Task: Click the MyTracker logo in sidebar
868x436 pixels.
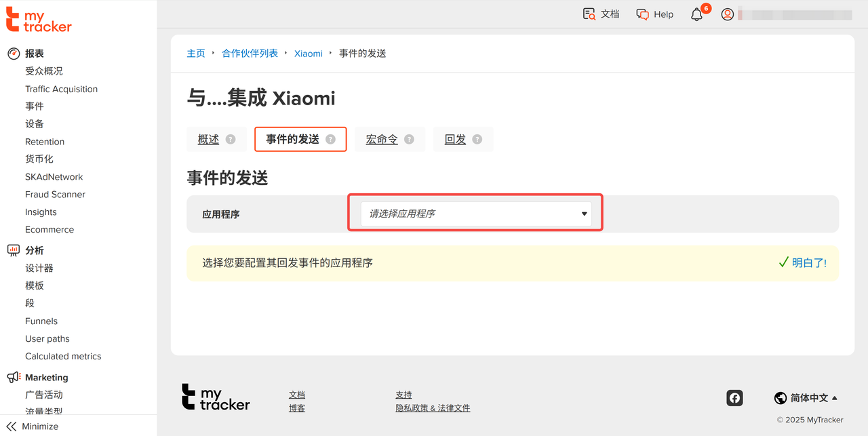Action: point(39,20)
